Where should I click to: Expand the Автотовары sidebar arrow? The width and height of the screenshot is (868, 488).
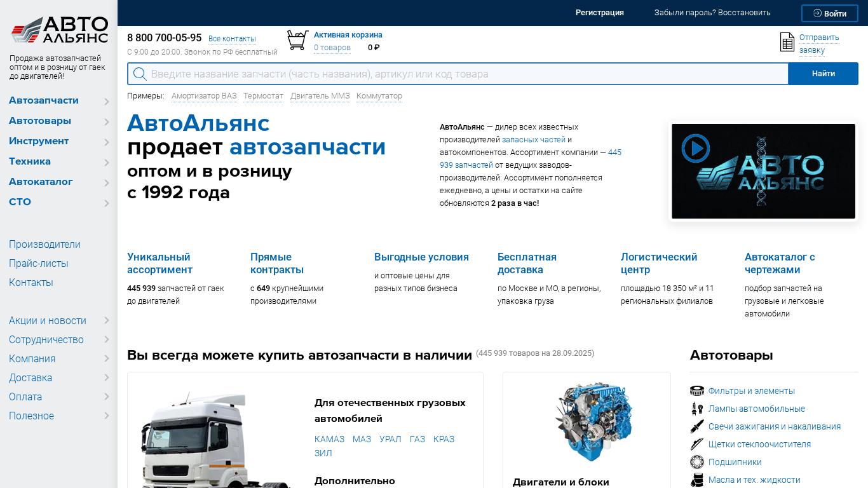[x=107, y=121]
